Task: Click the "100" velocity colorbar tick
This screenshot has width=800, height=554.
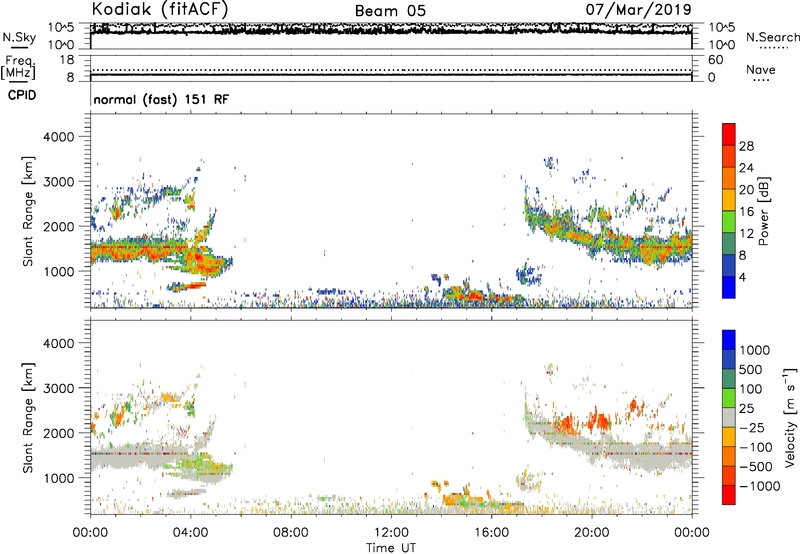Action: 751,389
